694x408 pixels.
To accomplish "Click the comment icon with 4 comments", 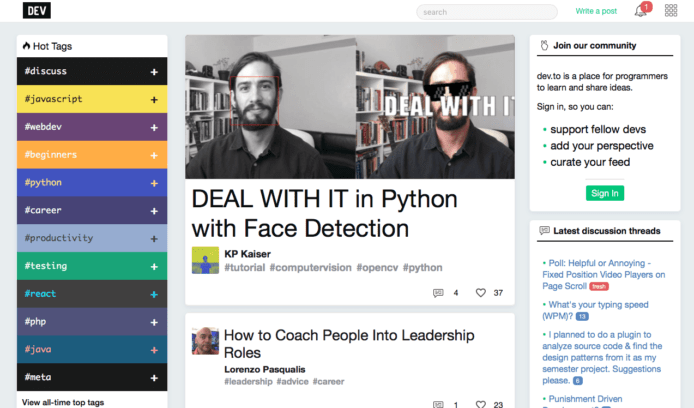I will [438, 293].
